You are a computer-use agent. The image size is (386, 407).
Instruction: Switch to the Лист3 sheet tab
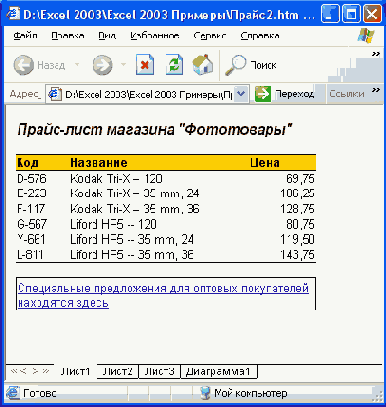(x=159, y=371)
